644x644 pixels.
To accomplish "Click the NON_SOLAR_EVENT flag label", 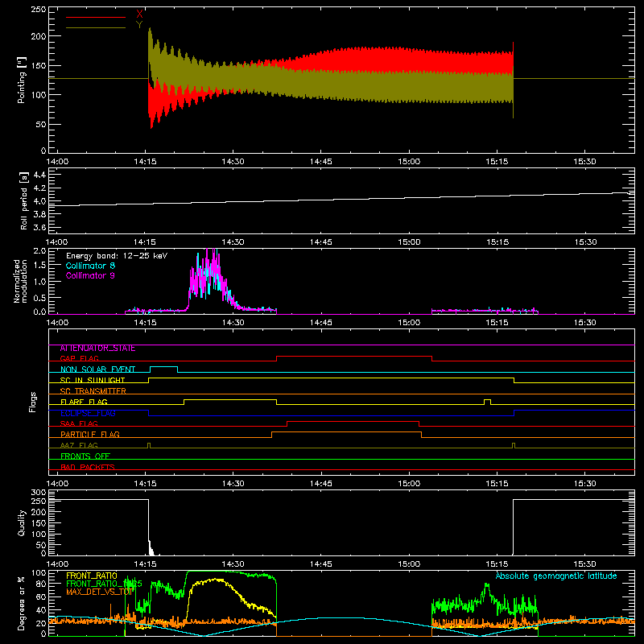I will click(x=97, y=369).
